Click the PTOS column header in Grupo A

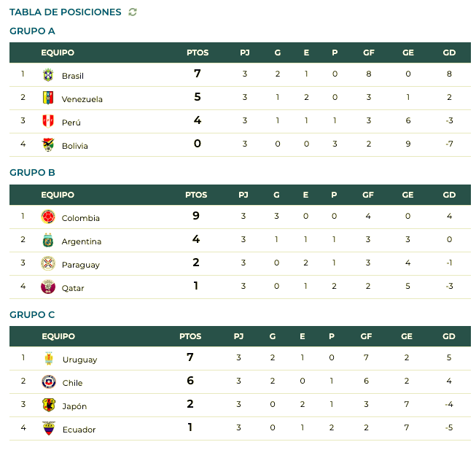(x=198, y=53)
